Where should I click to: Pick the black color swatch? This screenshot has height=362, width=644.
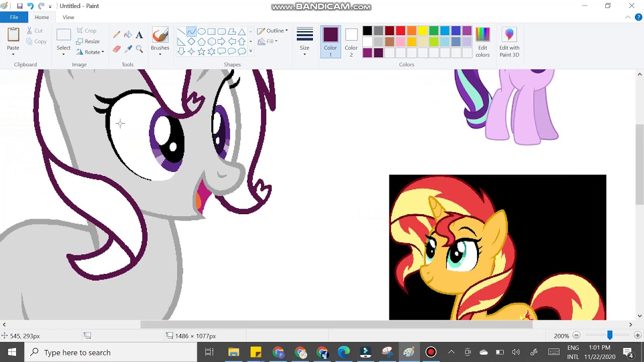coord(367,31)
